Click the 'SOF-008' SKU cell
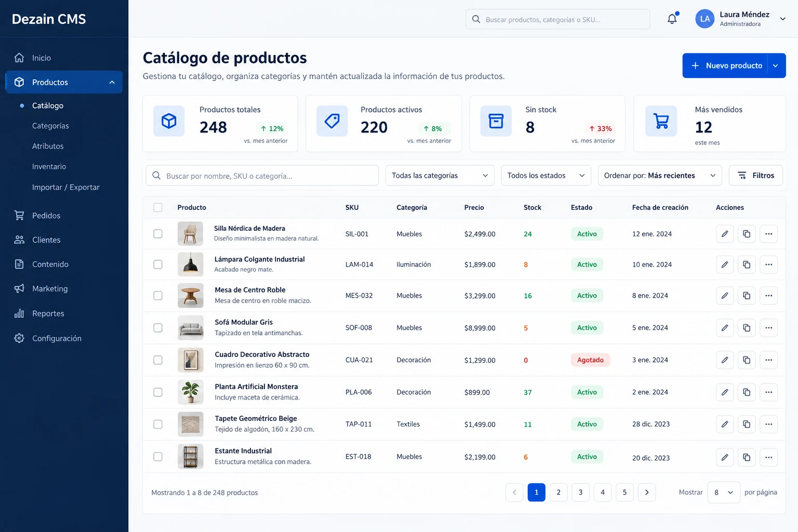 pyautogui.click(x=358, y=328)
